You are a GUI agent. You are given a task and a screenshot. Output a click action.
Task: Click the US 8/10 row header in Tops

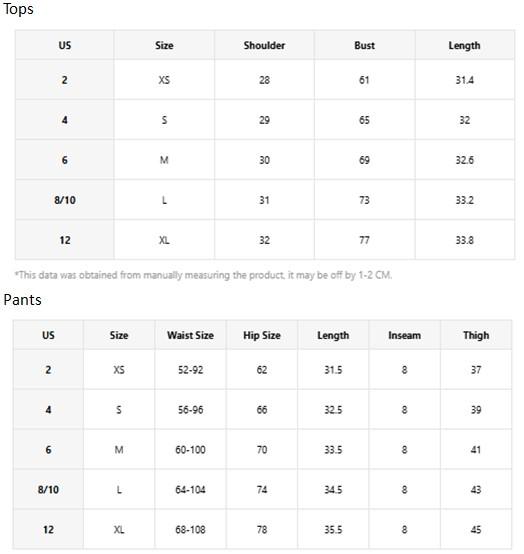click(65, 200)
